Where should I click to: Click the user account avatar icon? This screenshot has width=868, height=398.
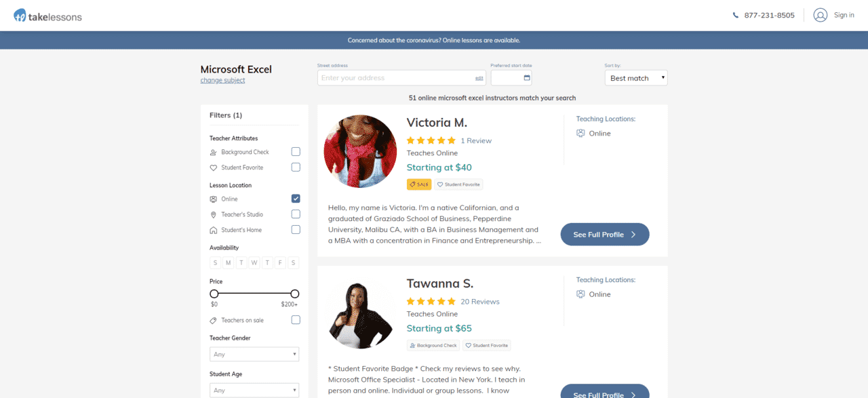click(x=821, y=15)
